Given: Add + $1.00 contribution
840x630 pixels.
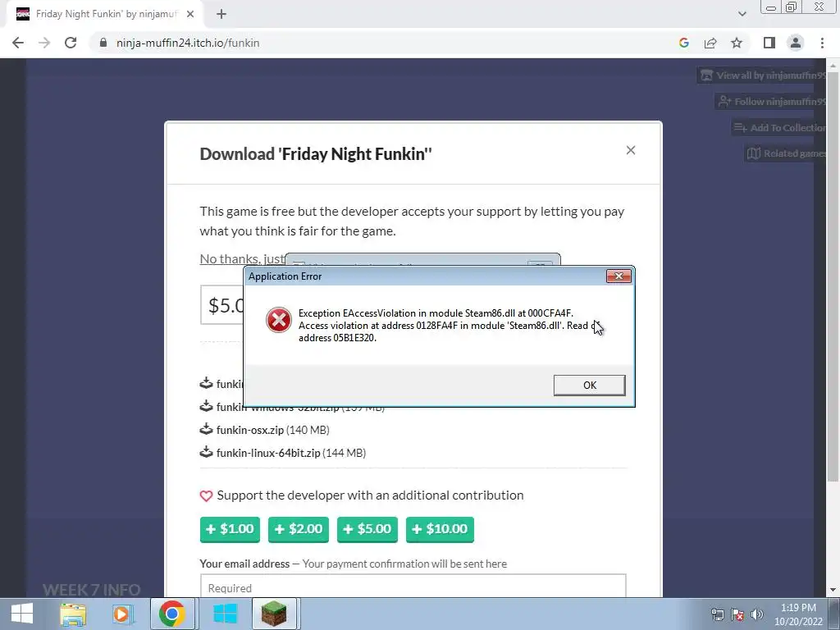Looking at the screenshot, I should pyautogui.click(x=230, y=529).
